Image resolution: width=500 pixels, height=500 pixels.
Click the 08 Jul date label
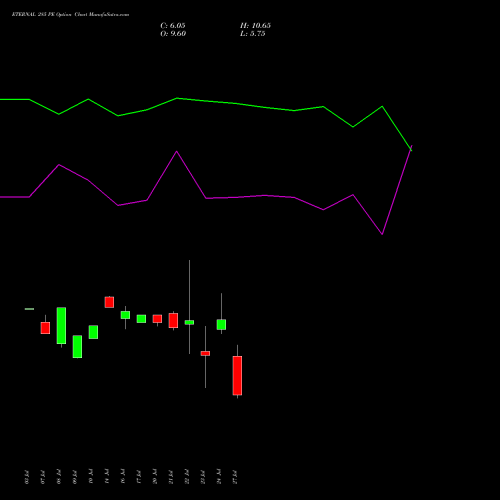click(x=59, y=477)
